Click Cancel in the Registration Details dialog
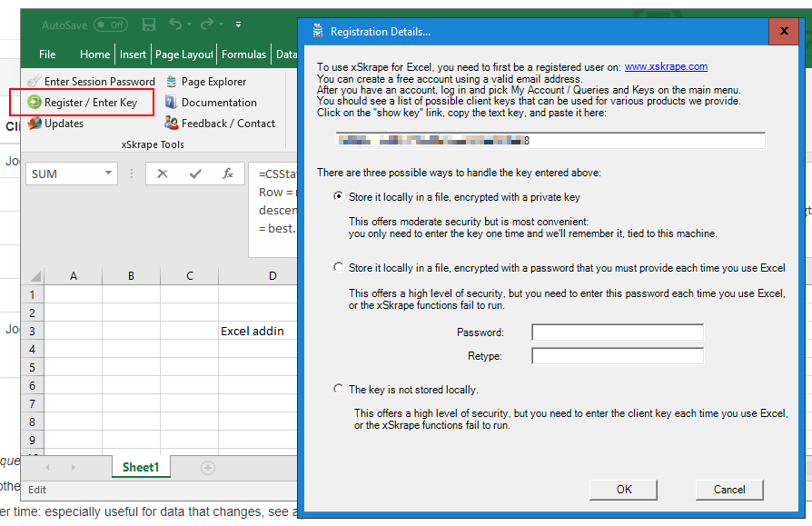 729,490
